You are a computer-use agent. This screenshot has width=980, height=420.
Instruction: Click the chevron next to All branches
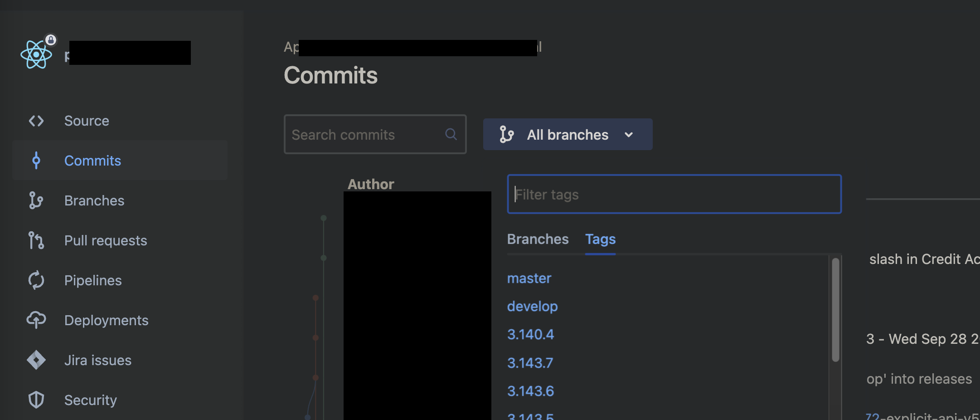tap(629, 134)
